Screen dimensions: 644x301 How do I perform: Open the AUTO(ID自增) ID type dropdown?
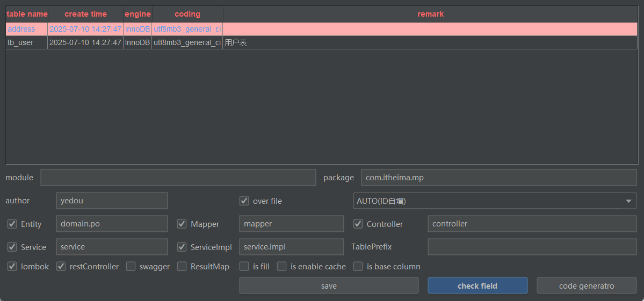tap(495, 201)
